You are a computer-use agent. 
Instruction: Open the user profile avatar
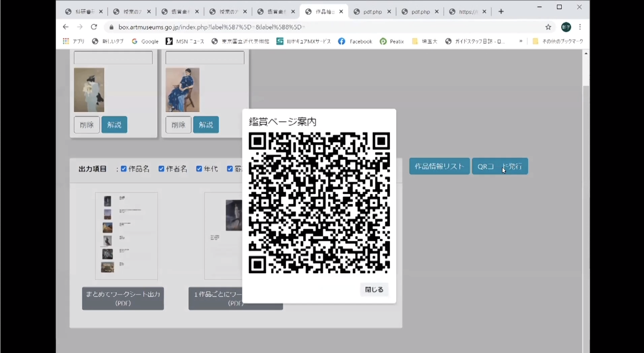click(x=566, y=27)
